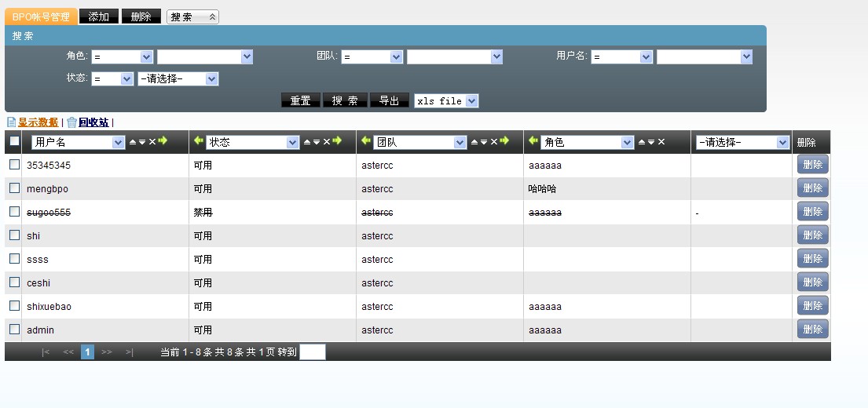Toggle the select-all checkbox in table header
The height and width of the screenshot is (408, 868).
pos(14,142)
